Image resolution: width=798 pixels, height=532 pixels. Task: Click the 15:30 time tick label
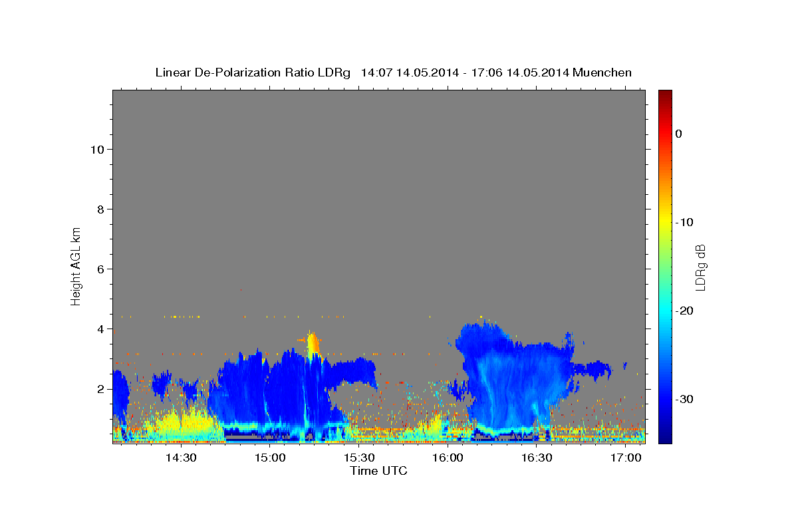359,458
